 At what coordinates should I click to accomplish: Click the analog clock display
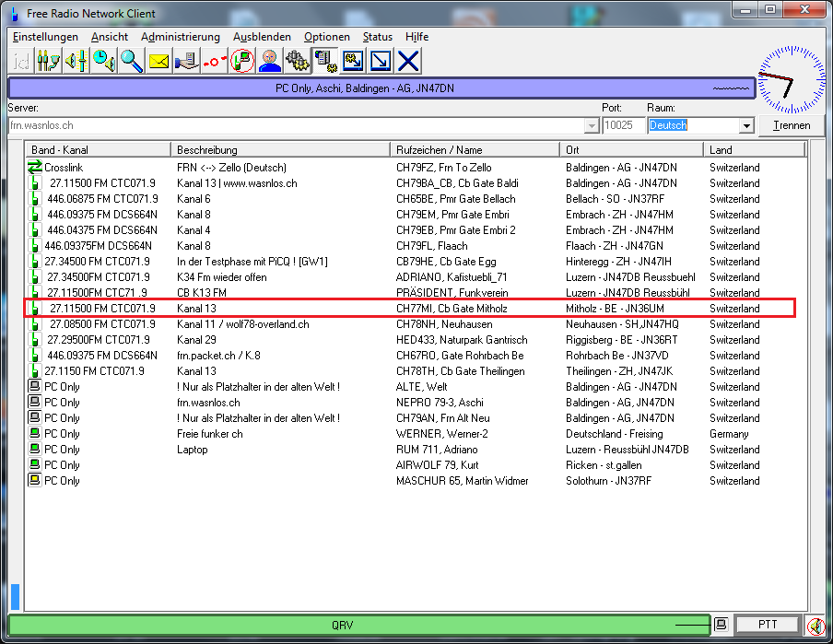click(792, 80)
